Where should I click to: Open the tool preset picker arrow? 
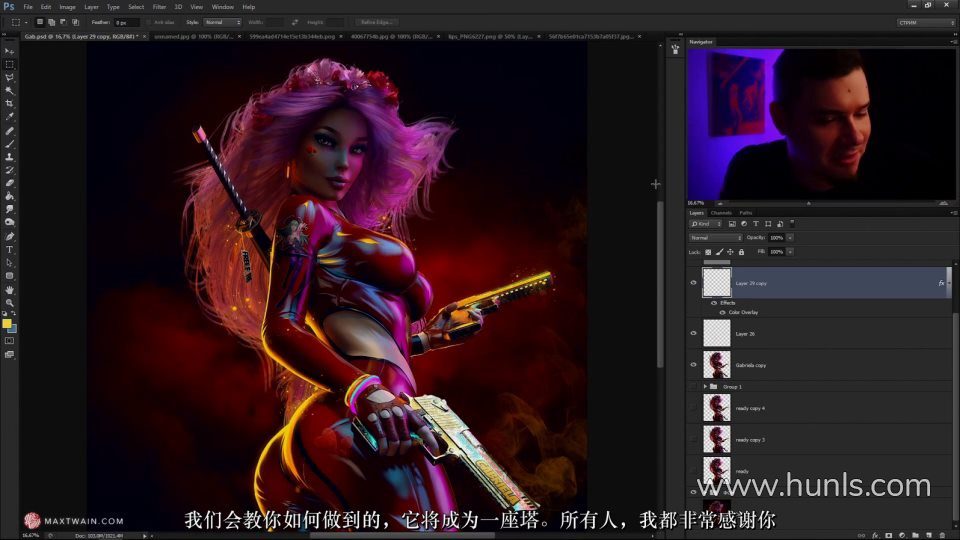click(26, 23)
